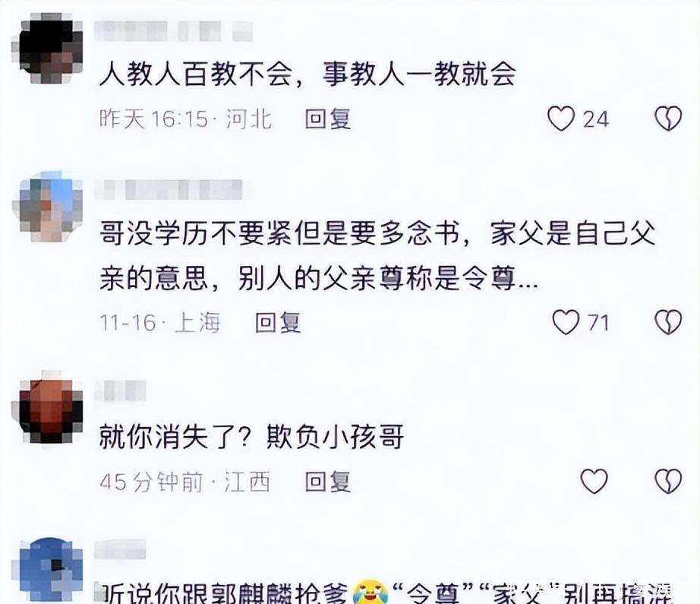Screen dimensions: 700x604
Task: Open the third commenter's reddish avatar
Action: coord(47,406)
